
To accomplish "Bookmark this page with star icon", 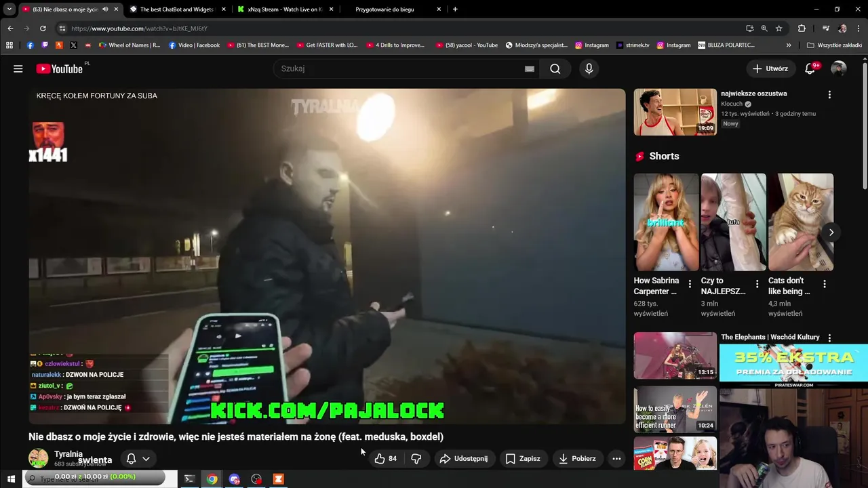I will tap(779, 28).
